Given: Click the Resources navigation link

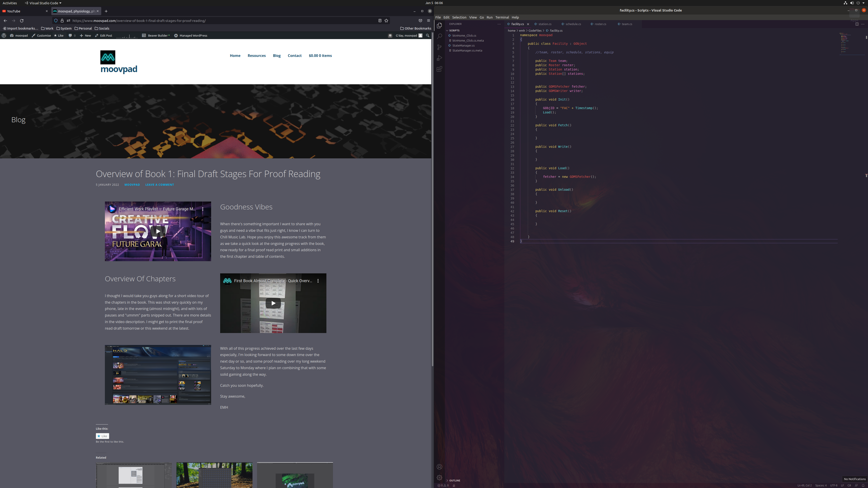Looking at the screenshot, I should point(256,56).
